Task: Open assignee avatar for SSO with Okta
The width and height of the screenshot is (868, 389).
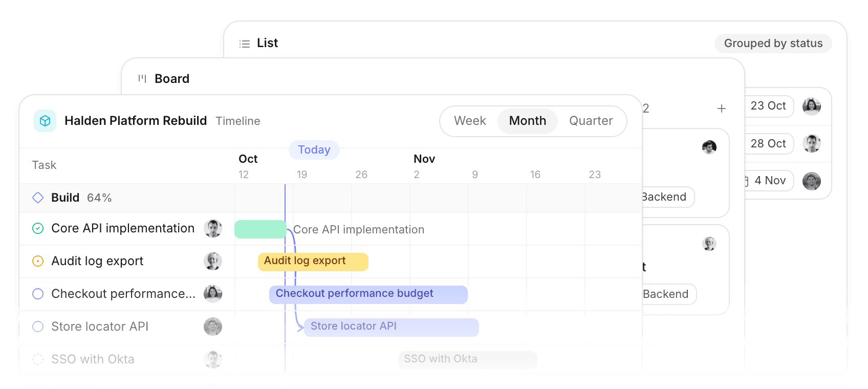Action: point(213,359)
